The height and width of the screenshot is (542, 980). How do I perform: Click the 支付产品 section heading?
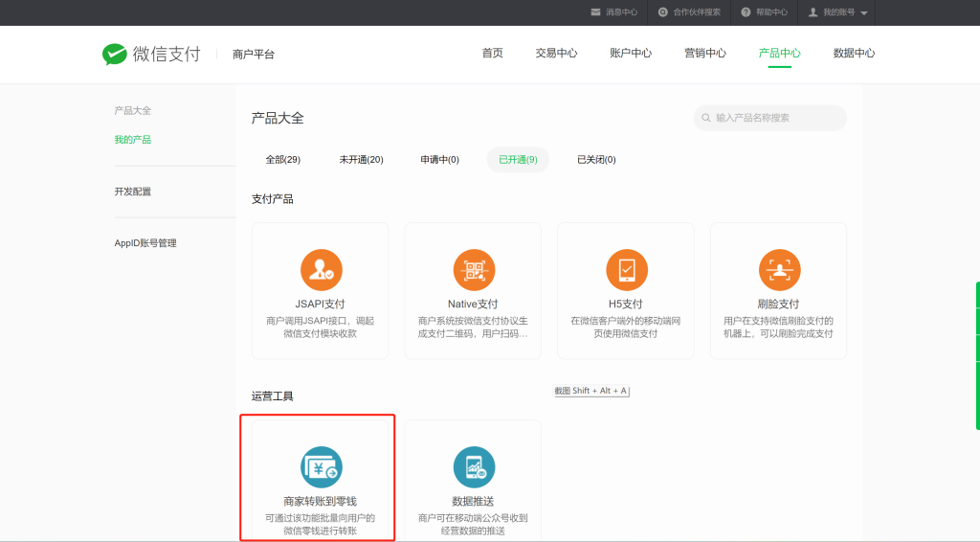[273, 199]
